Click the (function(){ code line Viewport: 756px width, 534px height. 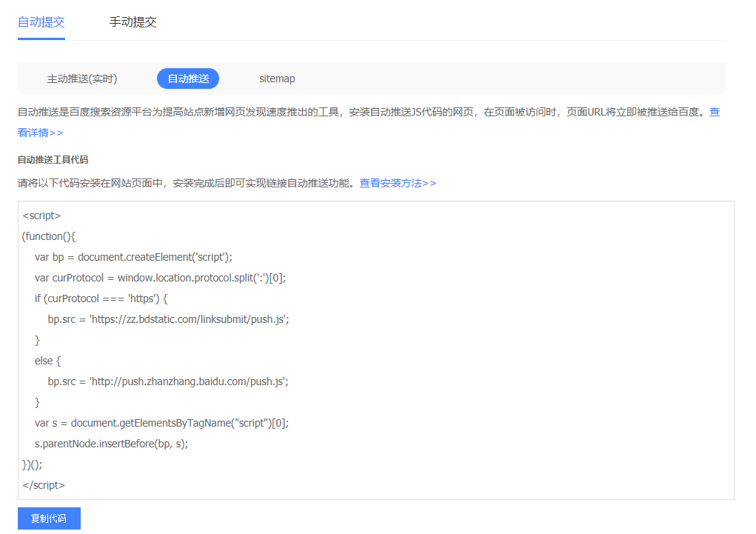point(49,236)
